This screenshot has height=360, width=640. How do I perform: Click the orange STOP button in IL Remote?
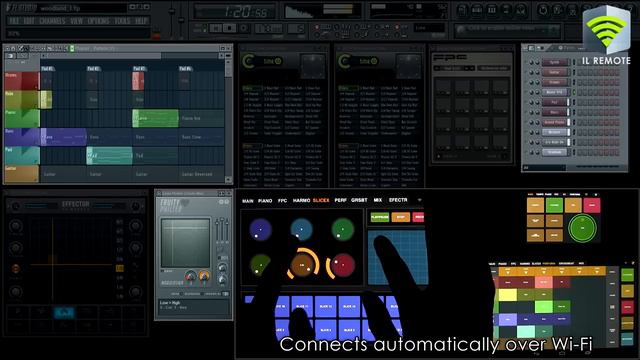tap(400, 218)
